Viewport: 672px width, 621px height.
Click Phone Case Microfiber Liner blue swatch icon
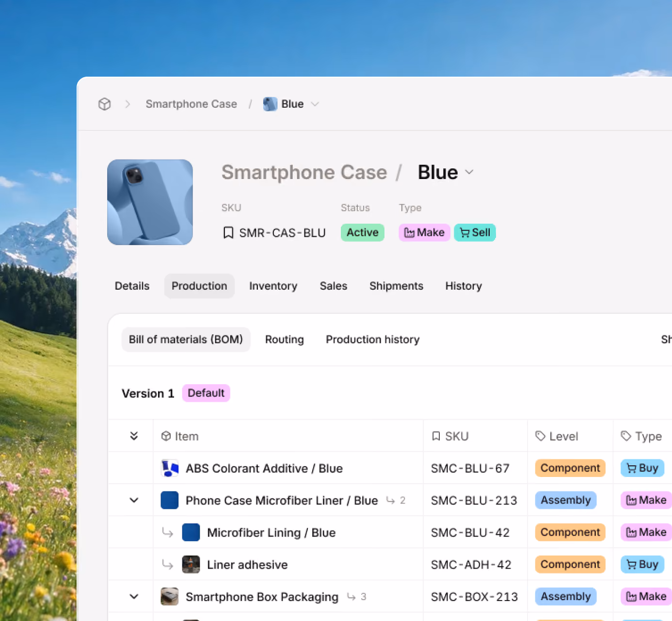(170, 500)
